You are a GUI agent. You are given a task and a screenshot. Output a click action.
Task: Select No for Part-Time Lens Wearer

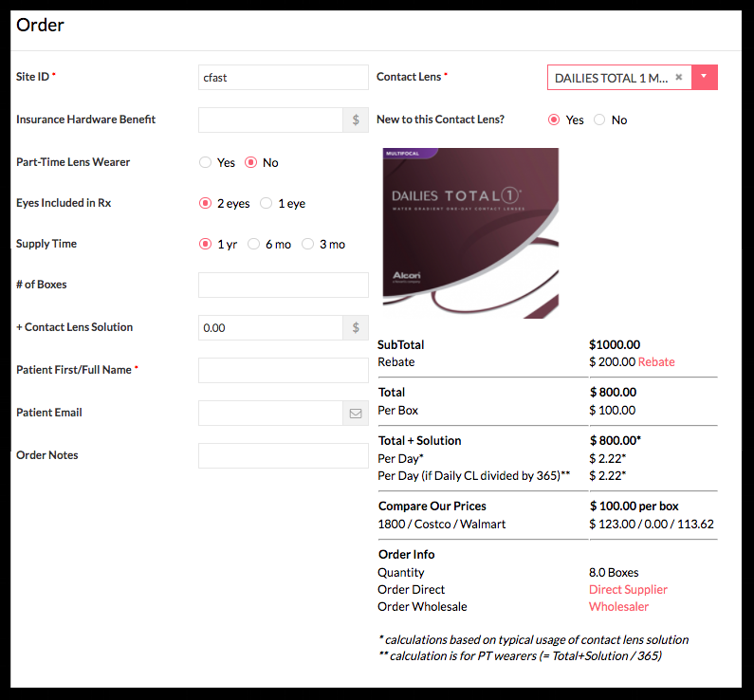250,162
